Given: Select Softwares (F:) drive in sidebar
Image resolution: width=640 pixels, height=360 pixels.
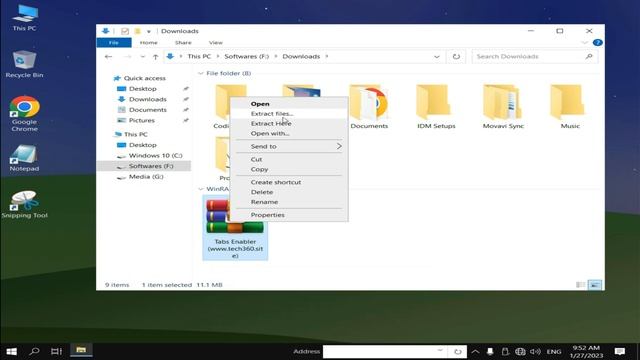Looking at the screenshot, I should coord(144,166).
